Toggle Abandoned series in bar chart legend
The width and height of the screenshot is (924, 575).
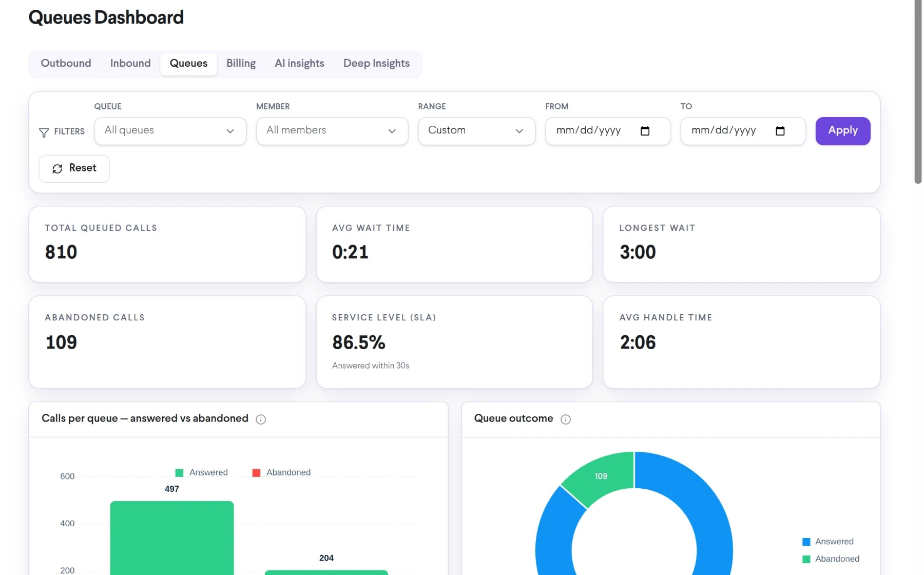point(281,472)
